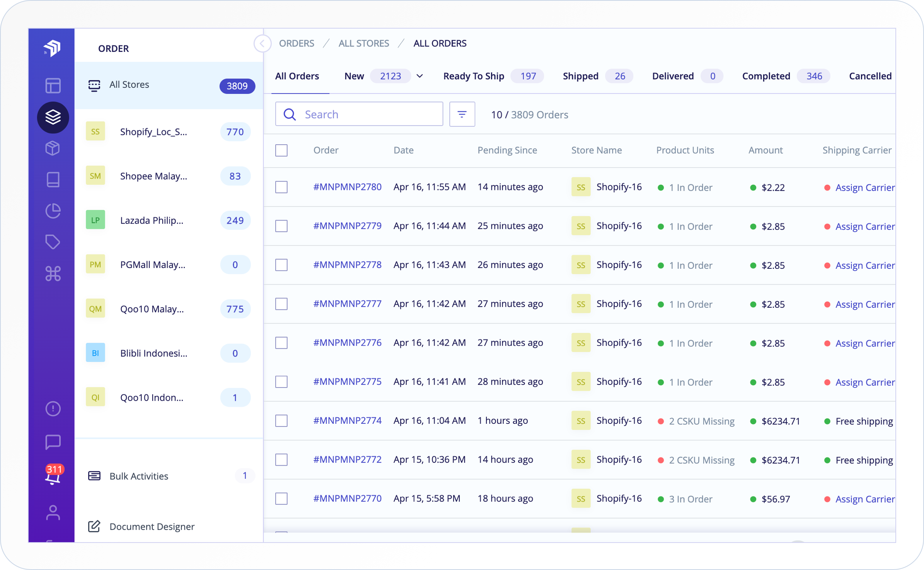This screenshot has height=570, width=924.
Task: Switch to Ready To Ship tab
Action: point(473,76)
